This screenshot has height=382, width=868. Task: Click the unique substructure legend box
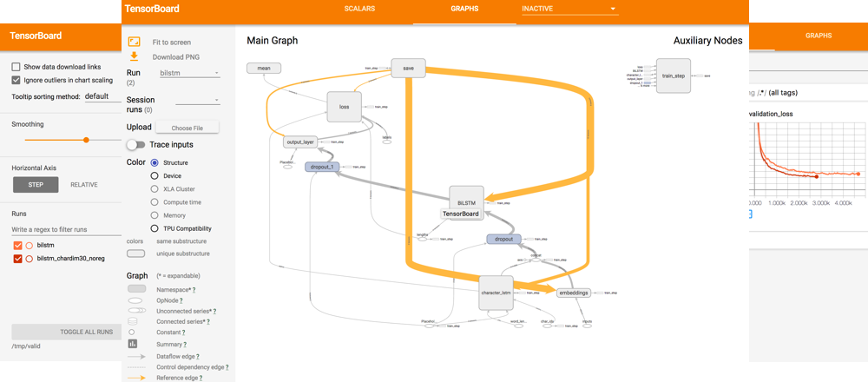pyautogui.click(x=136, y=254)
